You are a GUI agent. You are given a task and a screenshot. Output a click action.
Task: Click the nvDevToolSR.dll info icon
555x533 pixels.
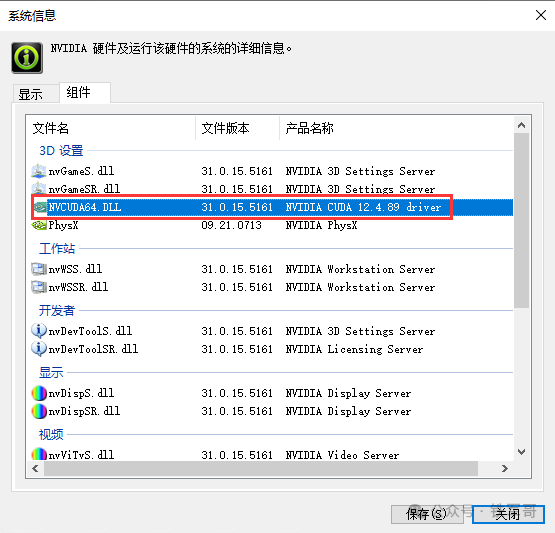tap(39, 349)
